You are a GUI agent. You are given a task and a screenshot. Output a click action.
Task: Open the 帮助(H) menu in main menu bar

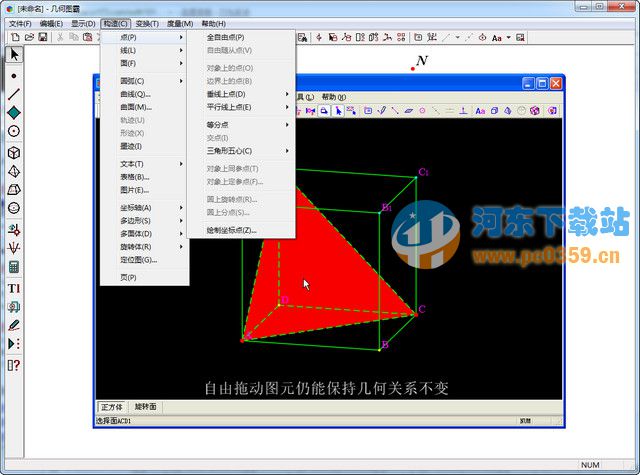click(x=213, y=24)
